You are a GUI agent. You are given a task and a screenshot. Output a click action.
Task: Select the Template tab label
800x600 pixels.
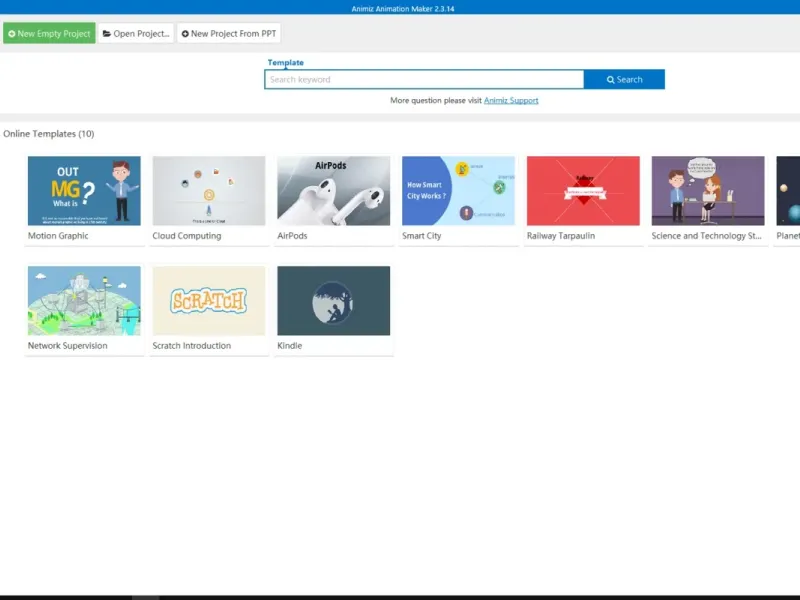(x=286, y=62)
